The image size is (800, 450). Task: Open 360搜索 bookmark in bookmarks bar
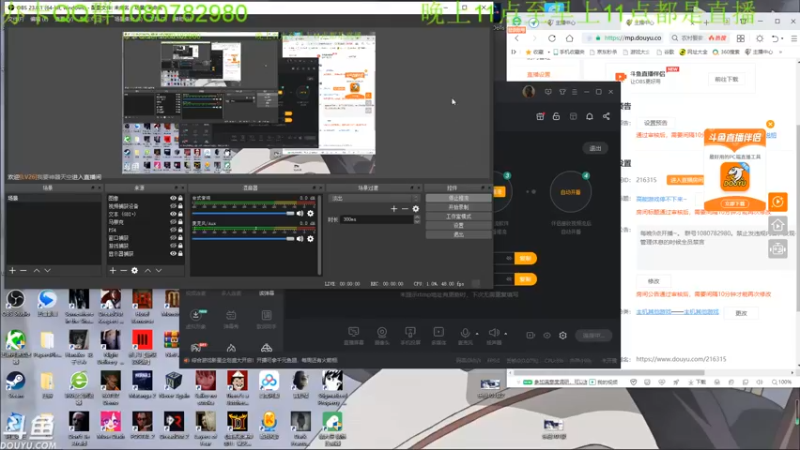726,52
